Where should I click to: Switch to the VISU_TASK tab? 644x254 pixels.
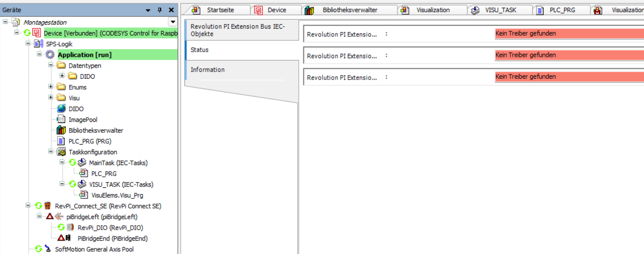click(500, 10)
